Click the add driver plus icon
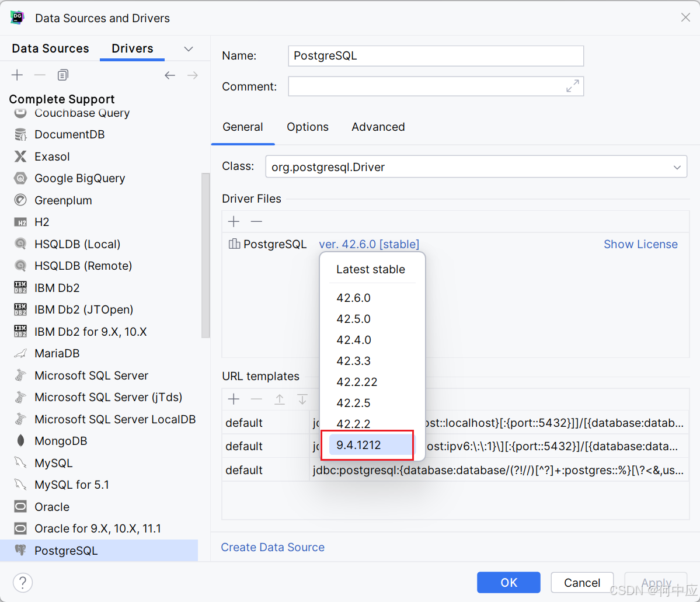The image size is (700, 602). pos(17,75)
